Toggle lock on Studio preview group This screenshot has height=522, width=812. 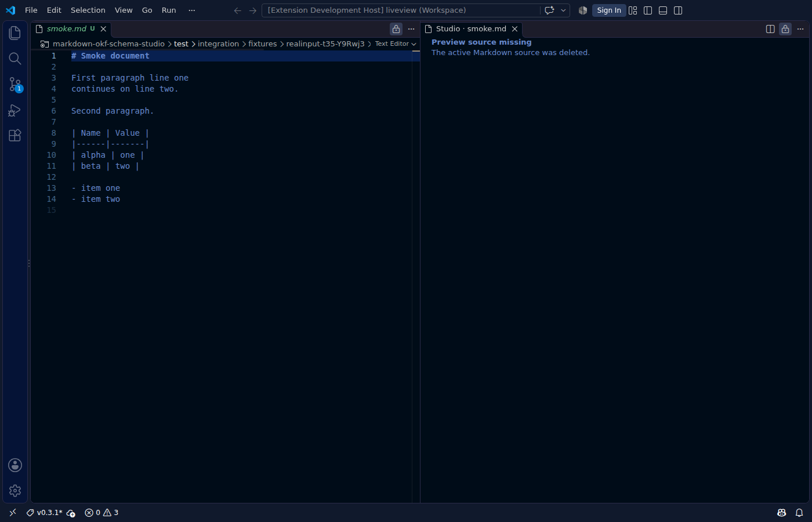[x=785, y=29]
